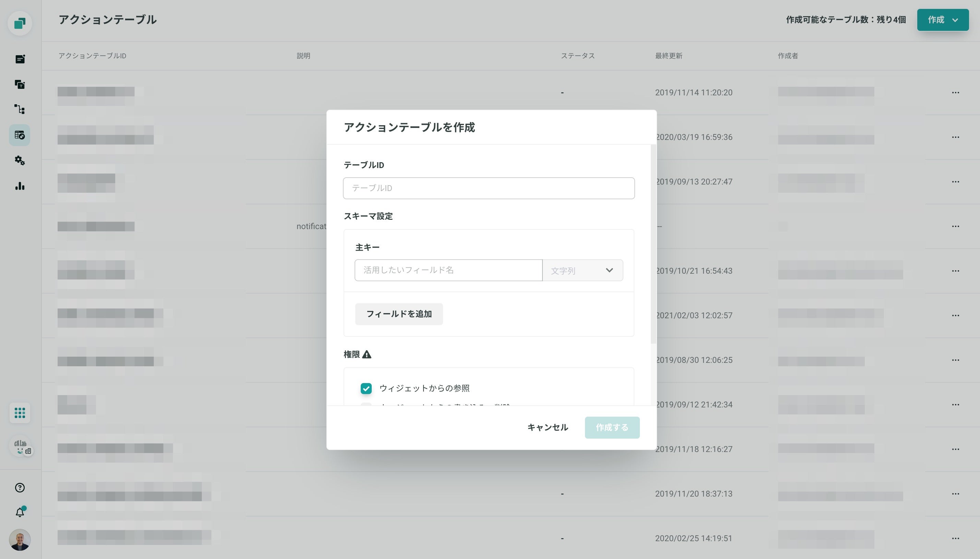The height and width of the screenshot is (559, 980).
Task: Click the user avatar photo in sidebar
Action: tap(20, 540)
